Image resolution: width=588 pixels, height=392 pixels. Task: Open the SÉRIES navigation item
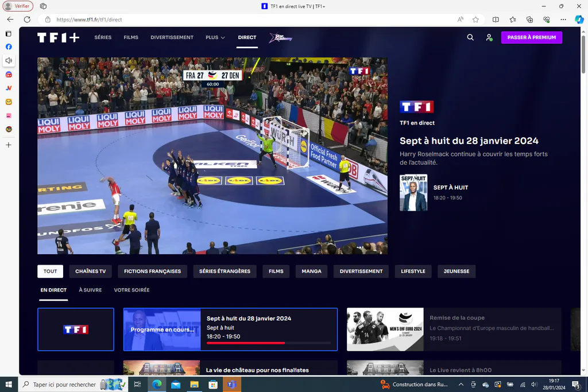103,37
